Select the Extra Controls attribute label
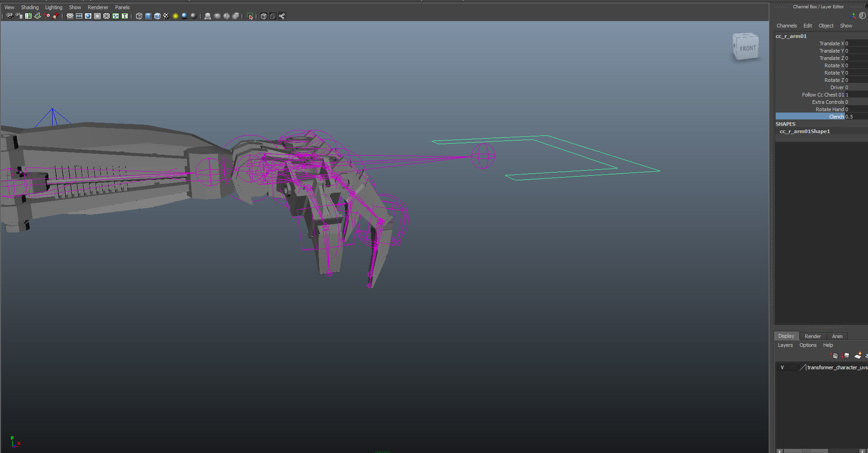Image resolution: width=868 pixels, height=453 pixels. (x=828, y=102)
